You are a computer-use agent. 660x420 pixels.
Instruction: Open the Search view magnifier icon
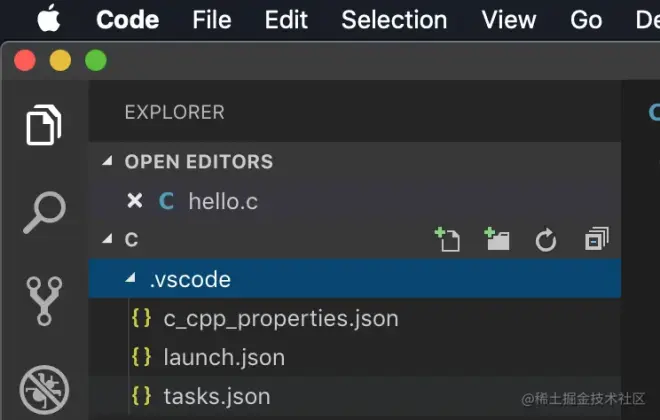pyautogui.click(x=44, y=213)
